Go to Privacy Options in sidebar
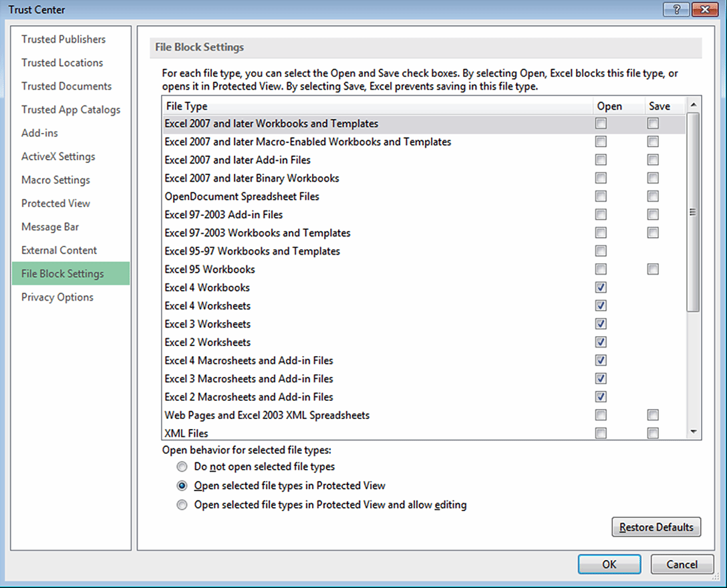727x588 pixels. pyautogui.click(x=57, y=297)
